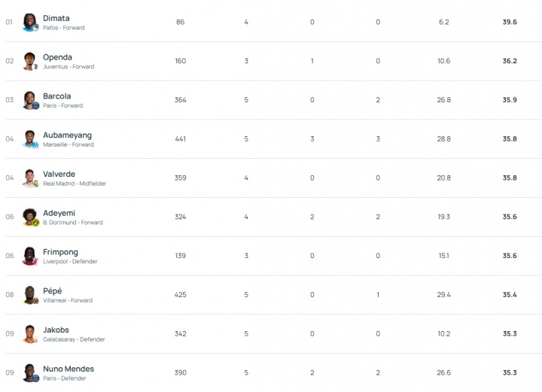Select the Nuno Mendes player name
Viewport: 542px width, 392px height.
click(69, 369)
